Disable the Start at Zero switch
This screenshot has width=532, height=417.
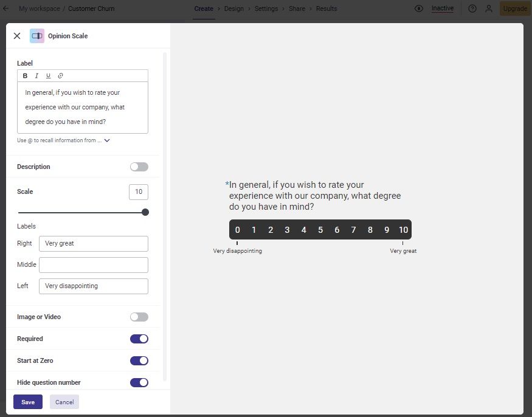(x=139, y=360)
